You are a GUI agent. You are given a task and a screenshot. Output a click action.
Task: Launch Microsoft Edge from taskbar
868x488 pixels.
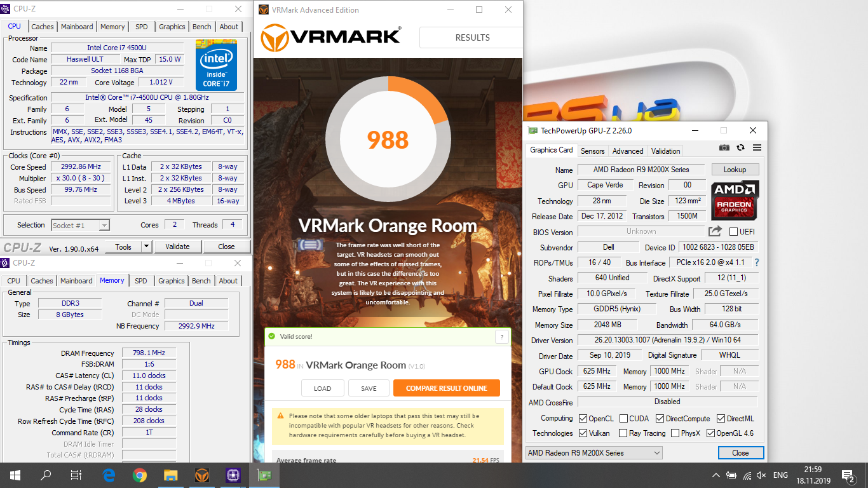[x=109, y=475]
